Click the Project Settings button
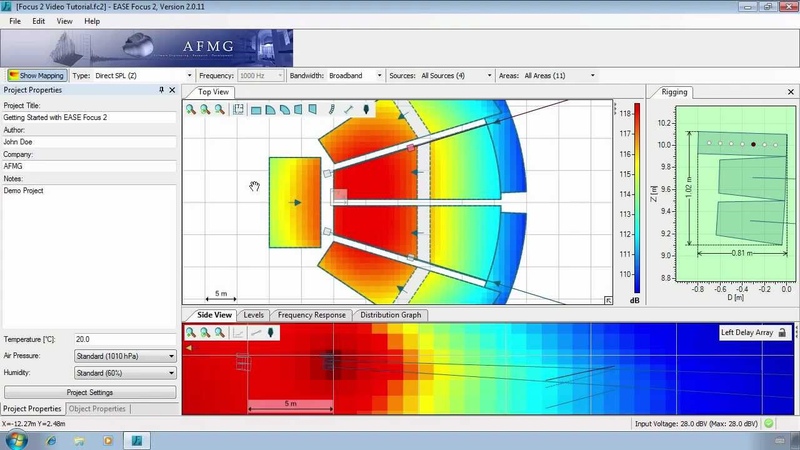The height and width of the screenshot is (450, 800). pos(90,392)
